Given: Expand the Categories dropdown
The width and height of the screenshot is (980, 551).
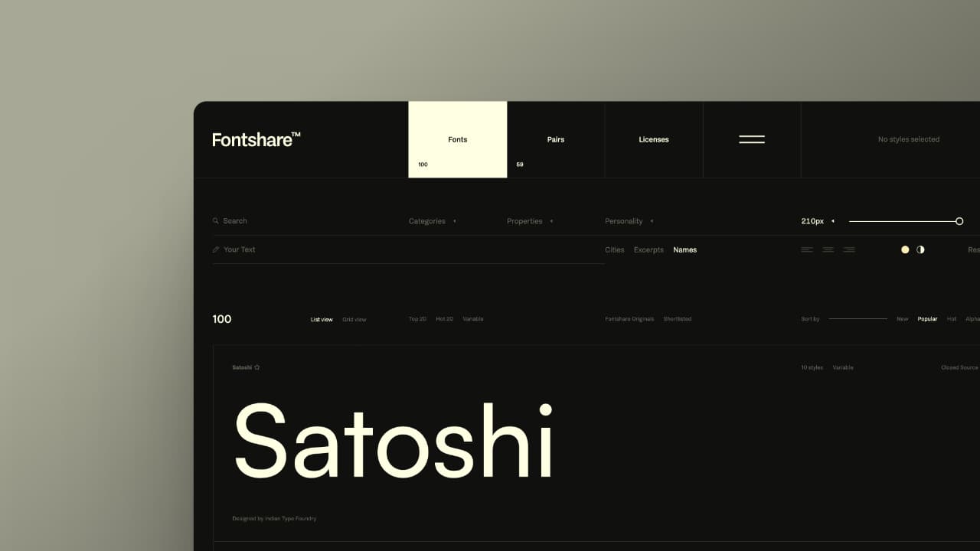Looking at the screenshot, I should tap(432, 221).
